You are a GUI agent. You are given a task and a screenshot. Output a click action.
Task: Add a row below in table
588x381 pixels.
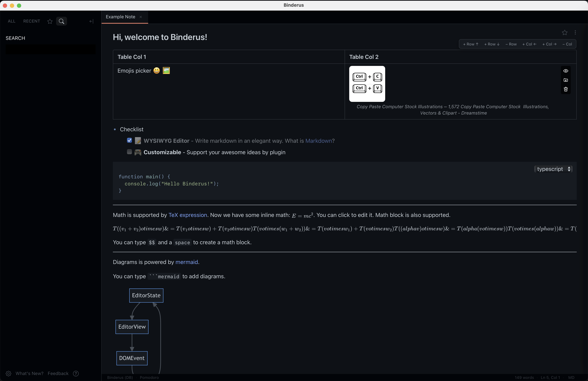click(x=492, y=44)
